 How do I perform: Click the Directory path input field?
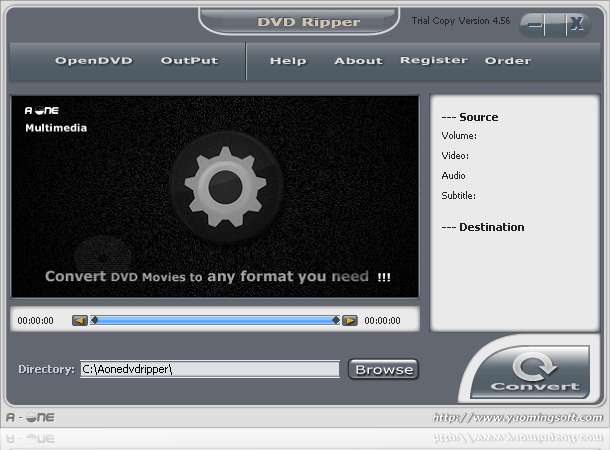coord(210,369)
